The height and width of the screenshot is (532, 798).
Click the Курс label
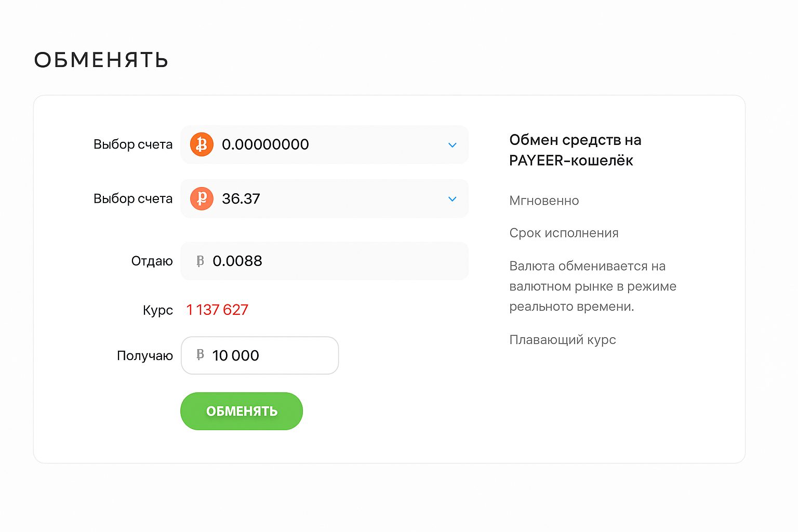157,310
